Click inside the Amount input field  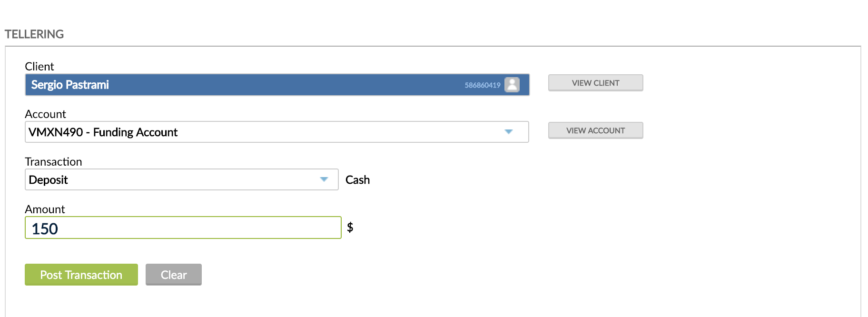pos(183,228)
